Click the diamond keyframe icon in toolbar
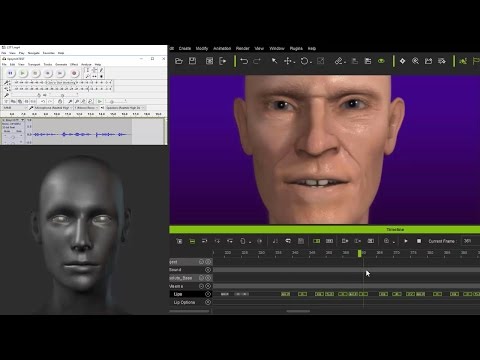Viewport: 480px width, 360px height. [x=402, y=61]
